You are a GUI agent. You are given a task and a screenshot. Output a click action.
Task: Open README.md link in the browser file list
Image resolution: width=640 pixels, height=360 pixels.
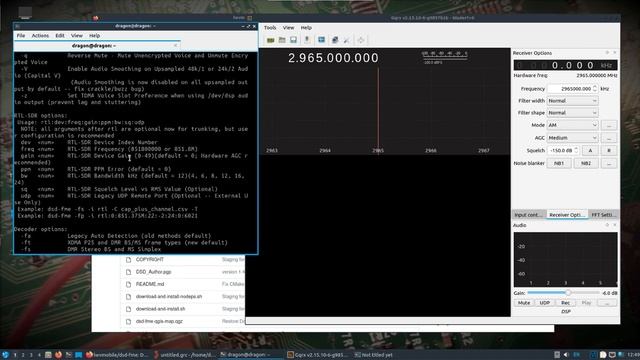(150, 284)
